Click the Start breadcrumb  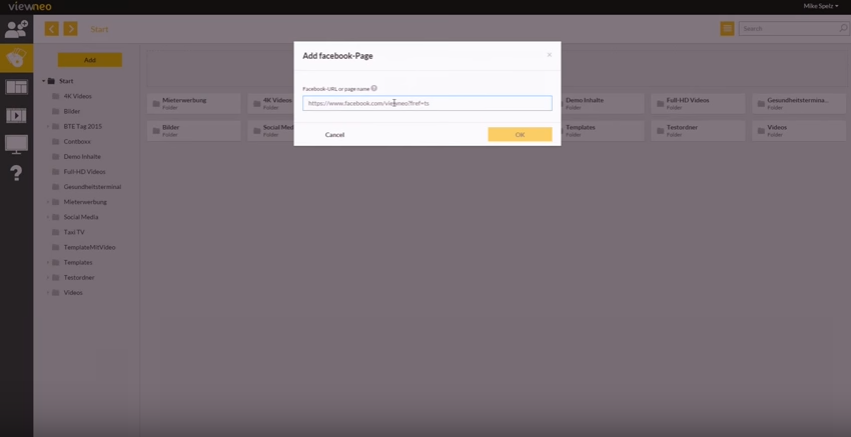coord(99,29)
